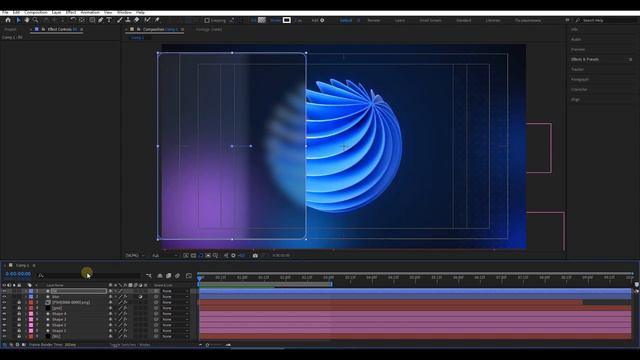The height and width of the screenshot is (360, 640).
Task: Hide layer 2 with its eye icon
Action: (x=4, y=297)
